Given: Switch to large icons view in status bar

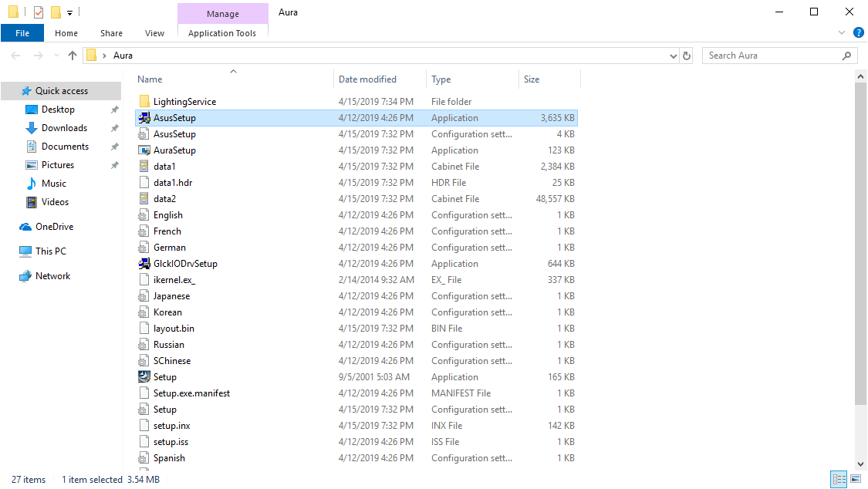Looking at the screenshot, I should (x=856, y=479).
